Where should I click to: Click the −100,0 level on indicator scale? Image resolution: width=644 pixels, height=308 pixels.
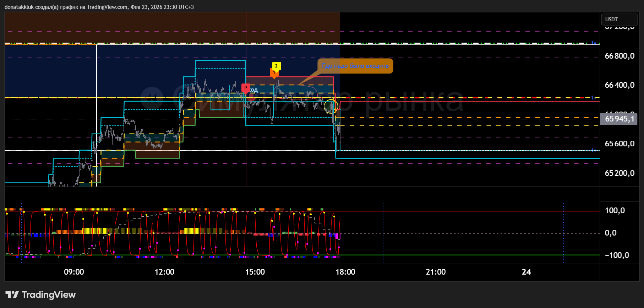(617, 255)
